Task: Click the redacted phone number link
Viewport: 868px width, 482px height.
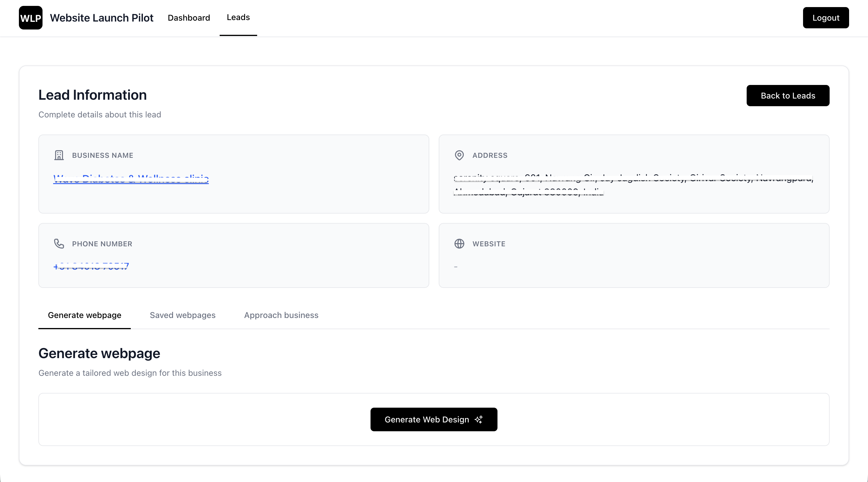Action: pyautogui.click(x=91, y=267)
